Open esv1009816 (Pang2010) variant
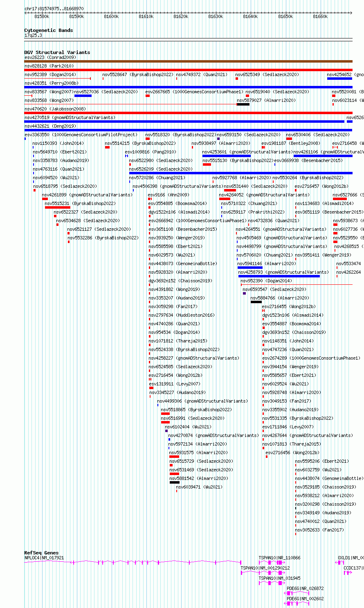This screenshot has width=364, height=608. (x=151, y=152)
